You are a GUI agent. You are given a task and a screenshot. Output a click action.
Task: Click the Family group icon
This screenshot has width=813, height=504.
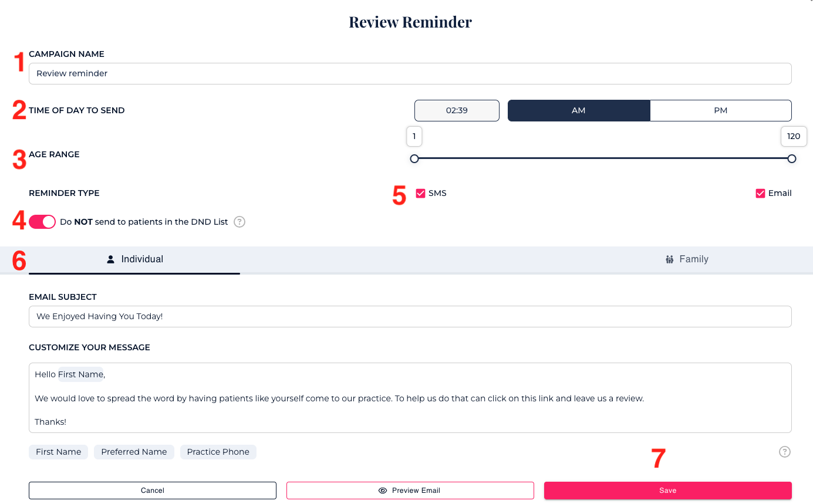669,259
